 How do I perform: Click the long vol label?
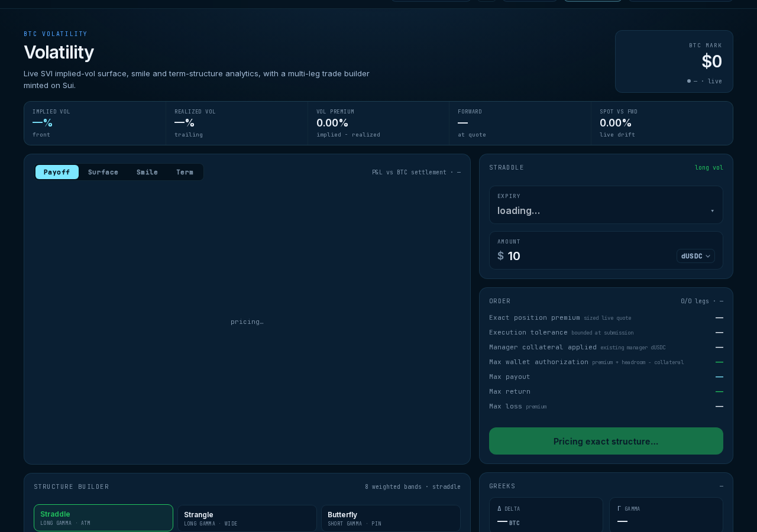709,168
